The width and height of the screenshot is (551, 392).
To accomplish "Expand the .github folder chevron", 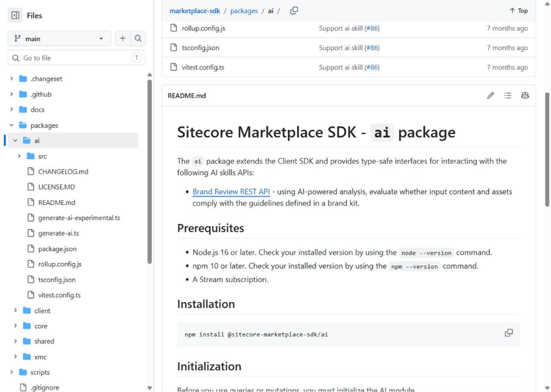I will (x=12, y=94).
